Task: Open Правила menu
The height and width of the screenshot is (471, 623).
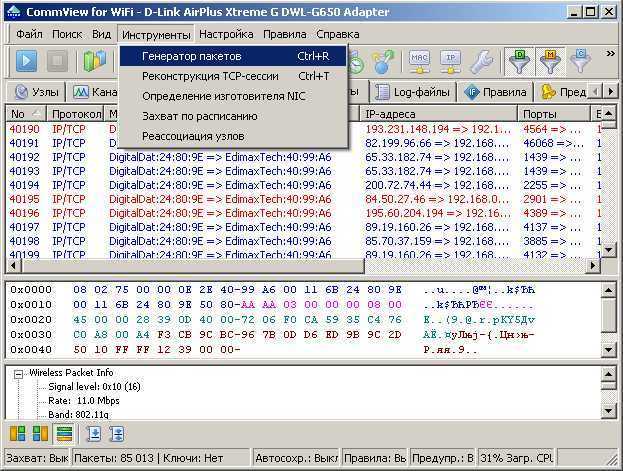Action: coord(284,34)
